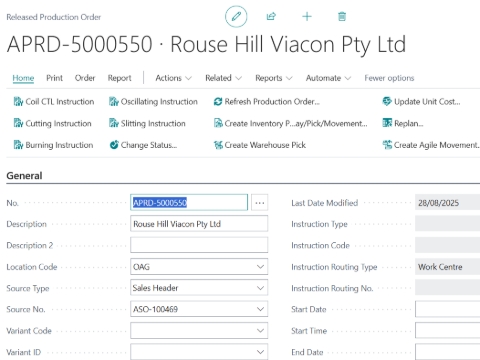Open the Source Type dropdown arrow
The height and width of the screenshot is (360, 480).
(x=260, y=288)
